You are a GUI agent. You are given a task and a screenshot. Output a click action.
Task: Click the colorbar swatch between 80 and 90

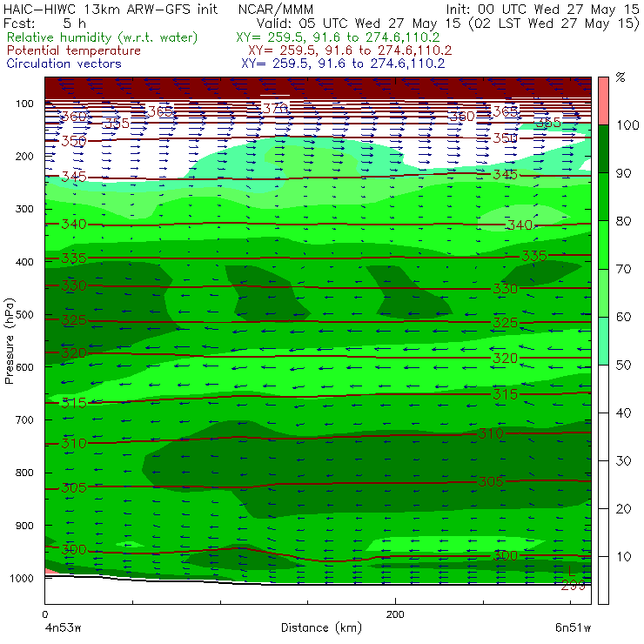[x=603, y=197]
